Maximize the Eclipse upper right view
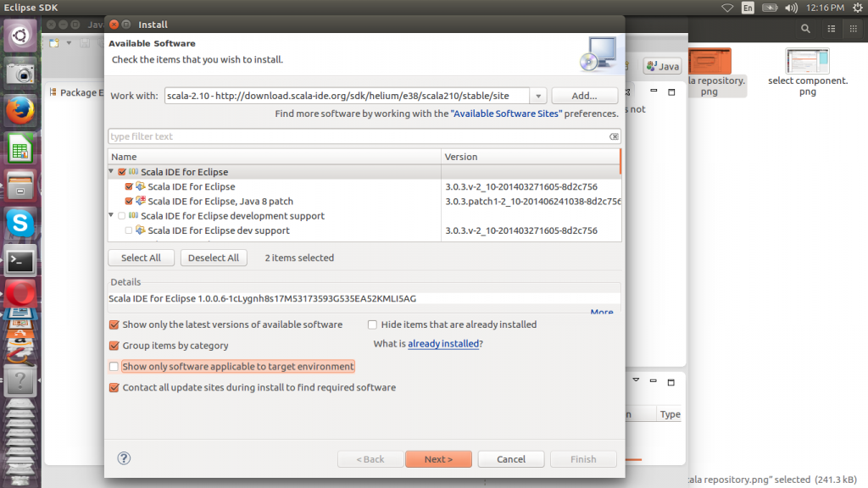Screen dimensions: 868x488 (671, 91)
